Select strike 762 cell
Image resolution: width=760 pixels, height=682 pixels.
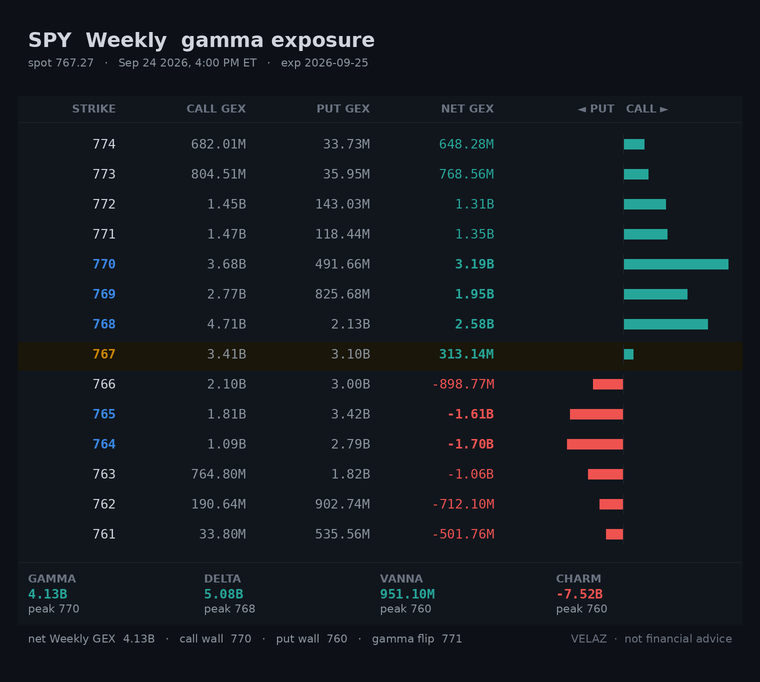pos(104,505)
